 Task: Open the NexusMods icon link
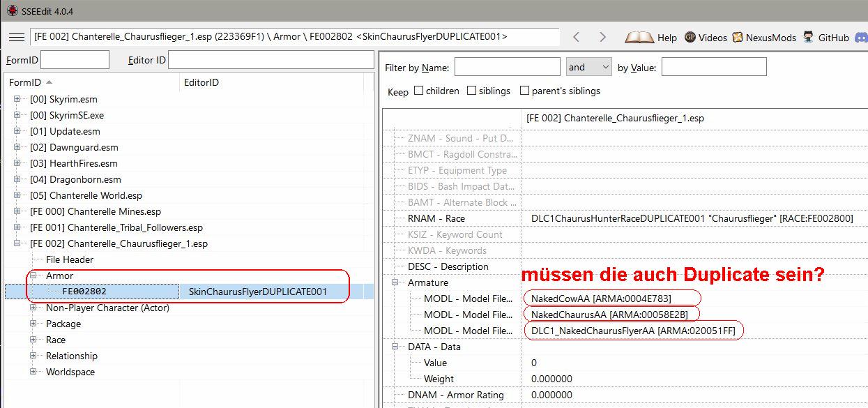coord(738,38)
